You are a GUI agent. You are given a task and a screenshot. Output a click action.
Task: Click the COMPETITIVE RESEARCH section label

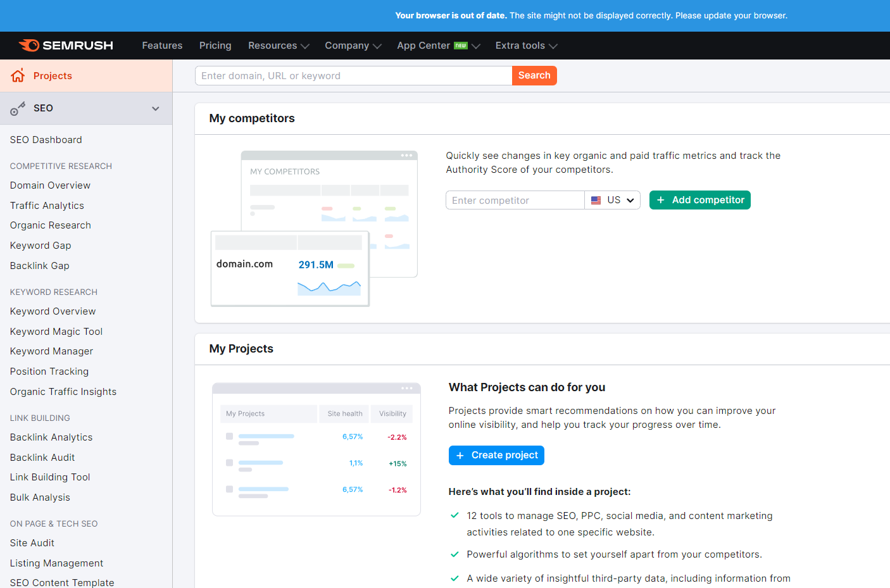click(x=61, y=166)
